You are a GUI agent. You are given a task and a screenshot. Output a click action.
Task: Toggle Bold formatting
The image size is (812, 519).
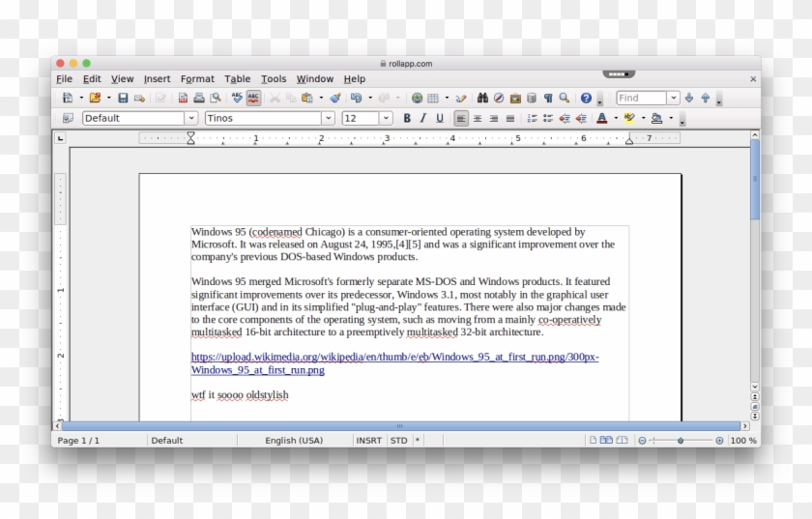click(x=407, y=118)
